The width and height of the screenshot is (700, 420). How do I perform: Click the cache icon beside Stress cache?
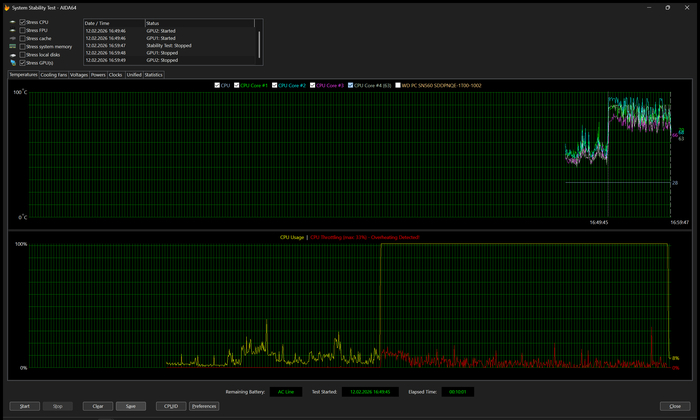[x=11, y=38]
